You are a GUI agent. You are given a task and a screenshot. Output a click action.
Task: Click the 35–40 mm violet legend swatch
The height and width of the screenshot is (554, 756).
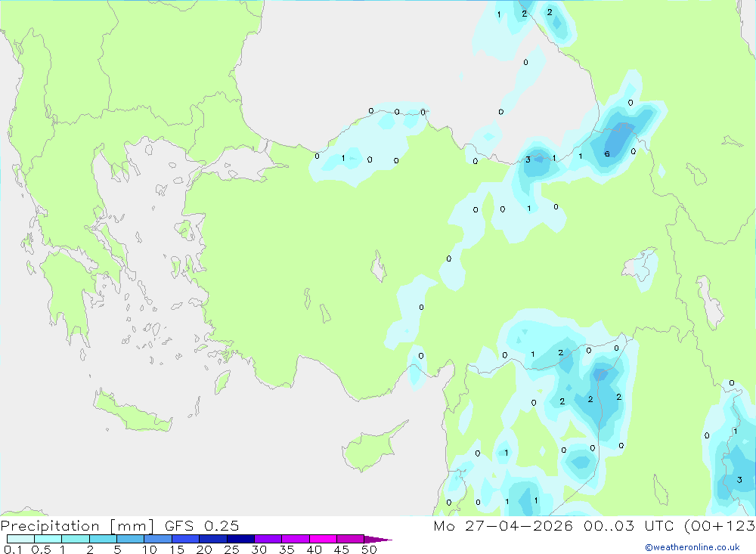pyautogui.click(x=295, y=539)
